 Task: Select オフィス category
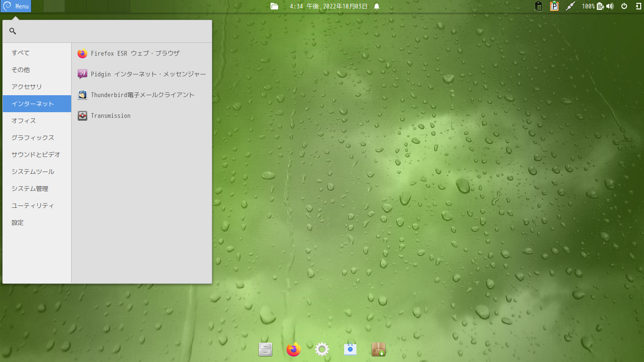click(x=37, y=121)
